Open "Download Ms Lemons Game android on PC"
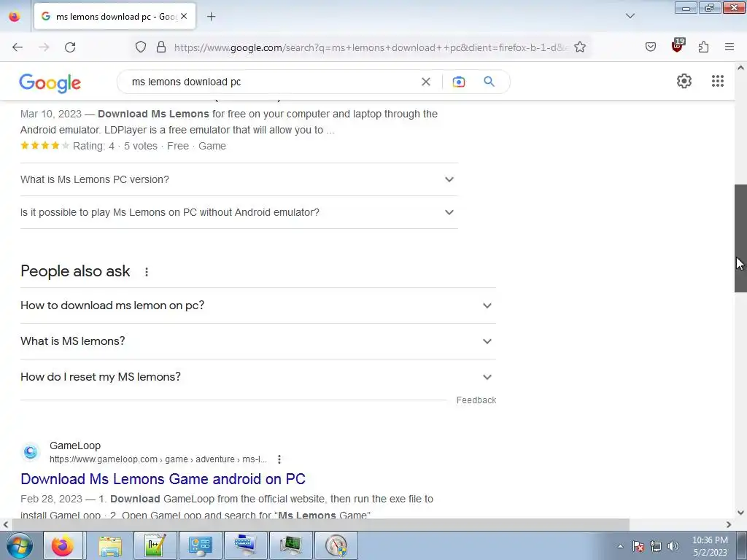Screen dimensions: 747x560 (163, 478)
